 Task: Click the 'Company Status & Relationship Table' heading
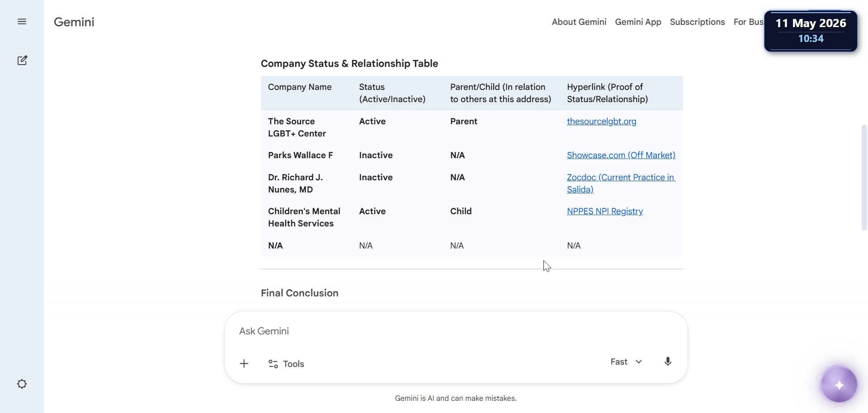(x=349, y=64)
